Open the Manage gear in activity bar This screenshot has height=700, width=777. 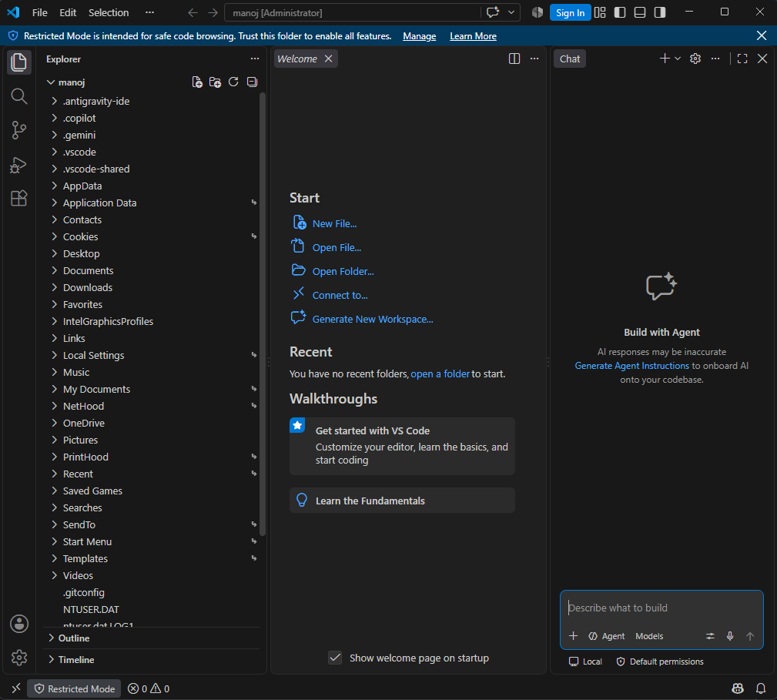19,658
